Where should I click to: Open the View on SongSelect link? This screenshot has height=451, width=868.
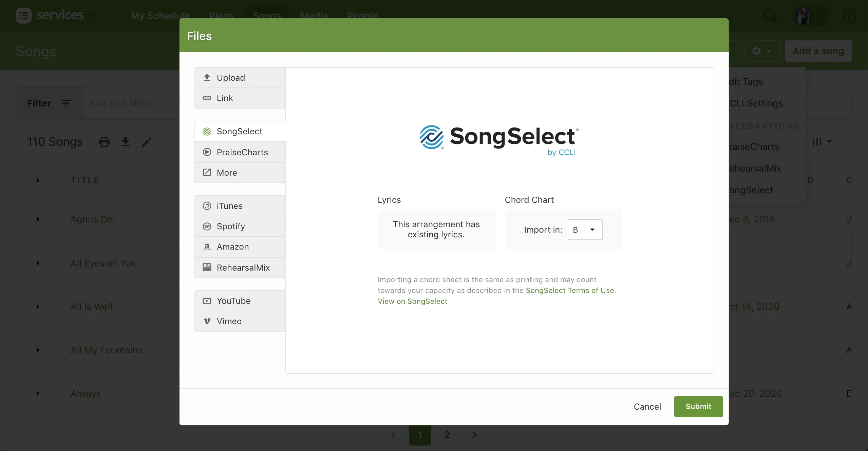click(x=412, y=301)
